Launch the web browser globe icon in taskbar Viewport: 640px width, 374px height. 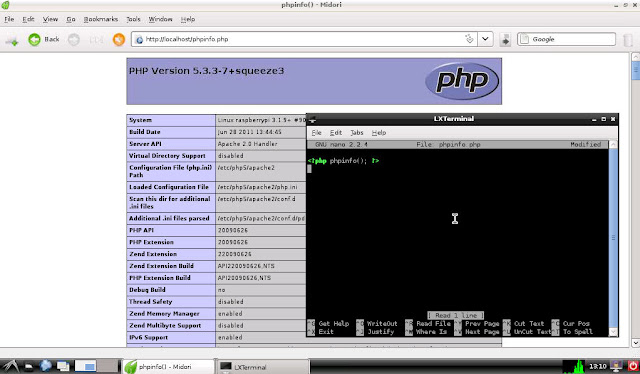coord(45,366)
